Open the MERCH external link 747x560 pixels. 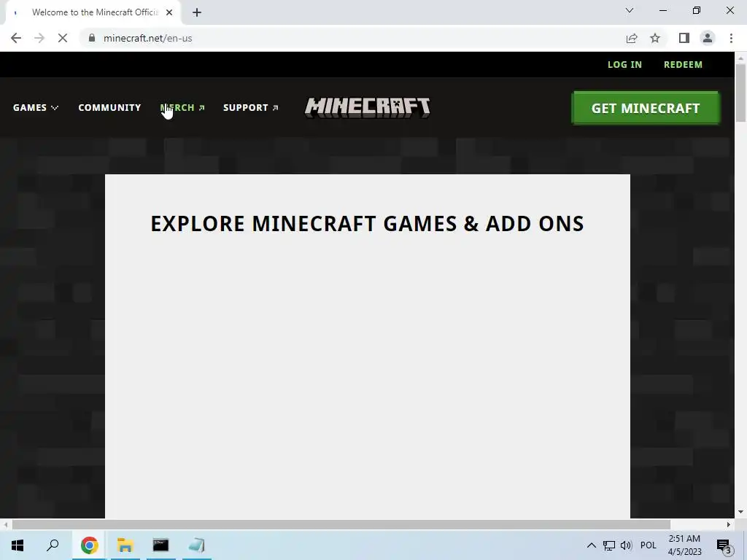coord(182,108)
